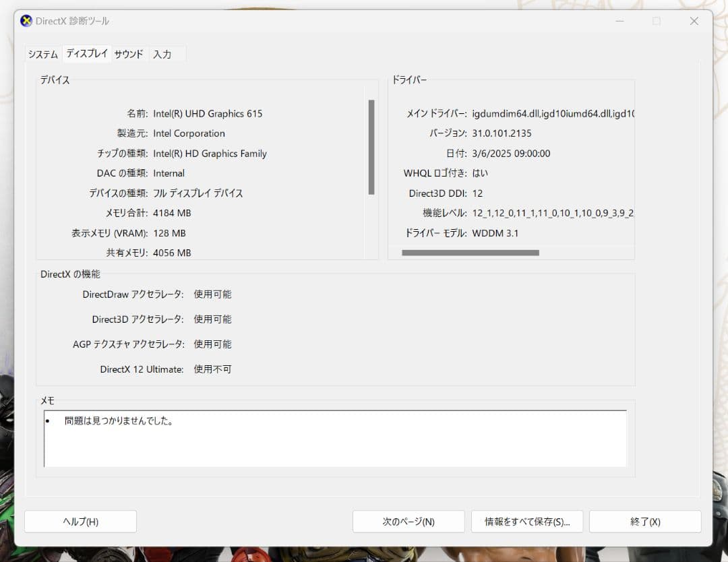
Task: Switch to the システム tab
Action: (x=42, y=54)
